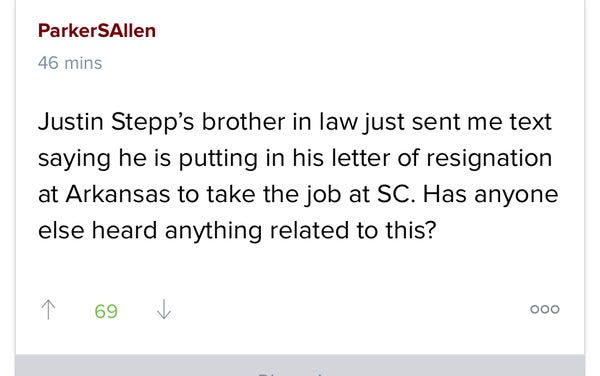The image size is (600, 376).
Task: Click the word 'putting' in the post
Action: click(218, 159)
